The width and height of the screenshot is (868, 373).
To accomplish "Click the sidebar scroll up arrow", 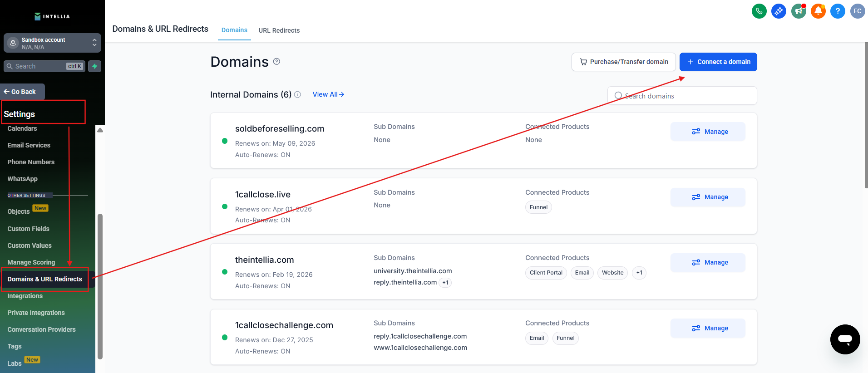I will coord(100,130).
